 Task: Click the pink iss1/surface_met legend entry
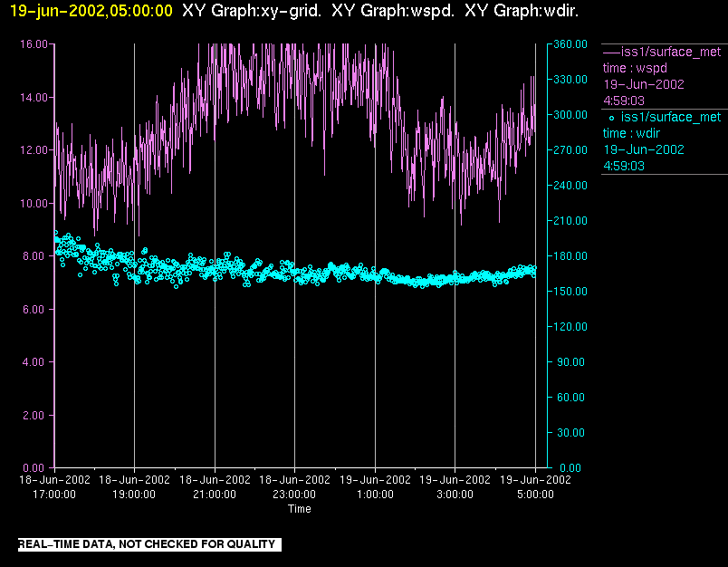[670, 52]
